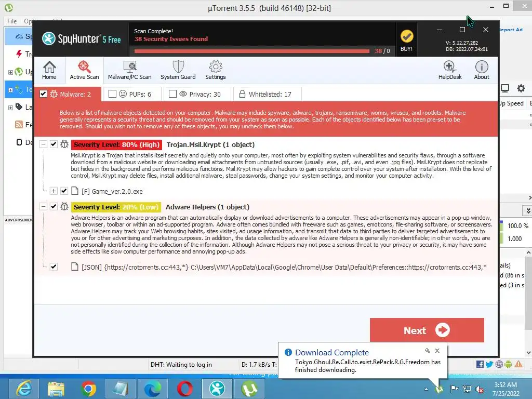Switch to Active Scan tab
The width and height of the screenshot is (532, 399).
84,70
